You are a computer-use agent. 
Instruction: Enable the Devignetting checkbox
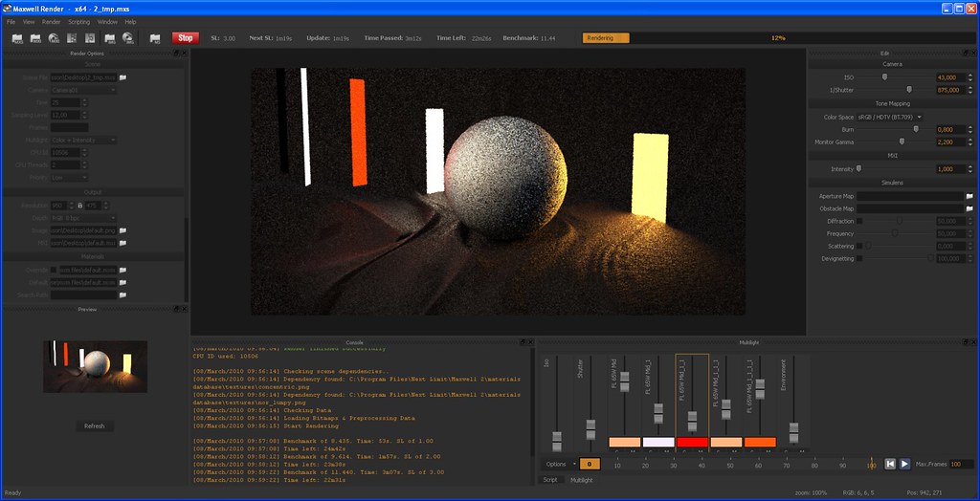coord(860,258)
